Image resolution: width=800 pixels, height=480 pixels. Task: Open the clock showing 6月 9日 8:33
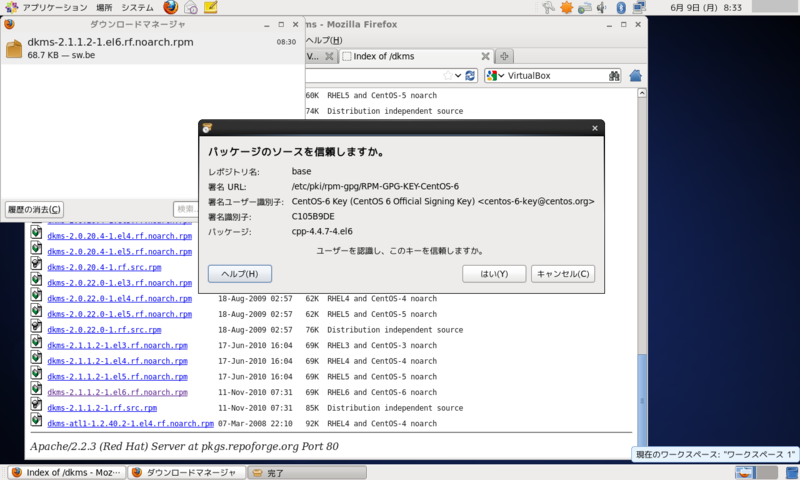coord(706,8)
